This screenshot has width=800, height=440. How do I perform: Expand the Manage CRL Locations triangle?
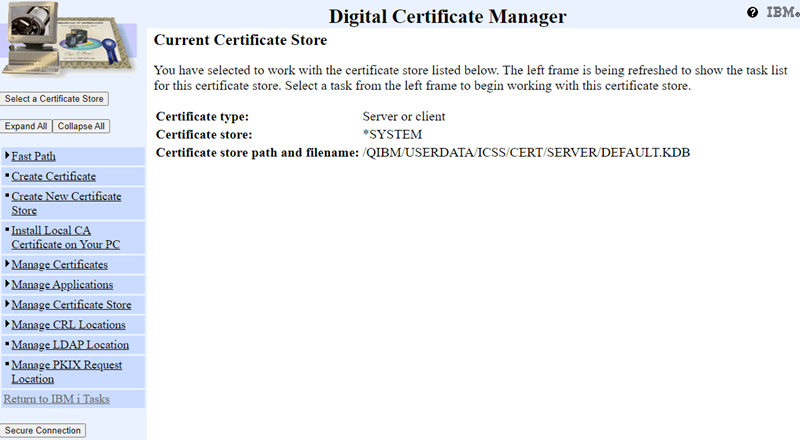tap(7, 324)
